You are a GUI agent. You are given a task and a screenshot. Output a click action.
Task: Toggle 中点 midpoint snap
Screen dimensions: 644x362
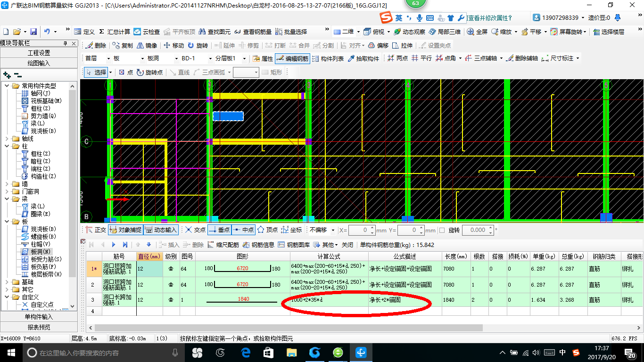[243, 230]
